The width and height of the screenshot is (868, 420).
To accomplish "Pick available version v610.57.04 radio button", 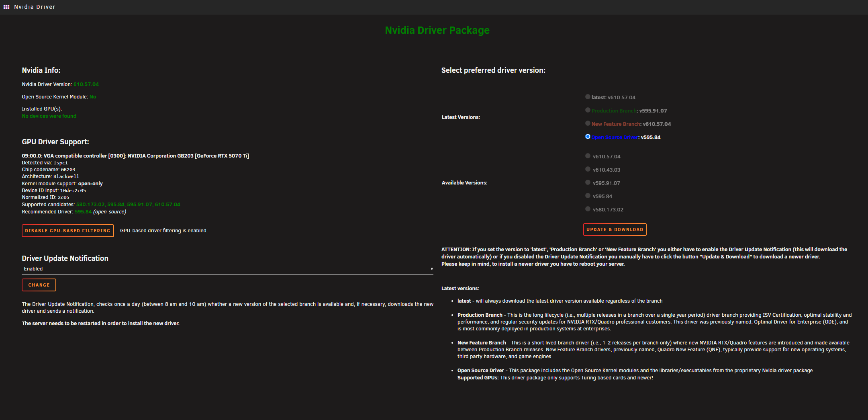I will click(x=588, y=156).
